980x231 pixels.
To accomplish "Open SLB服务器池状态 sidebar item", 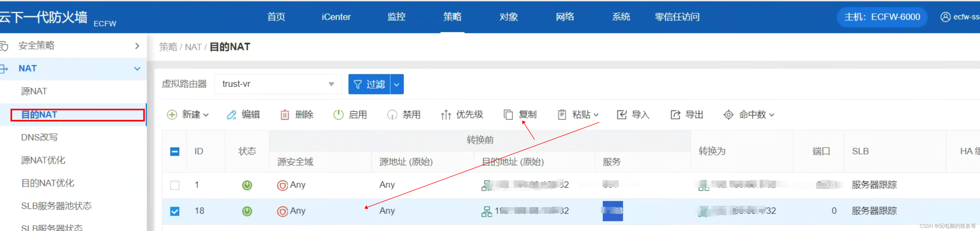I will coord(56,206).
